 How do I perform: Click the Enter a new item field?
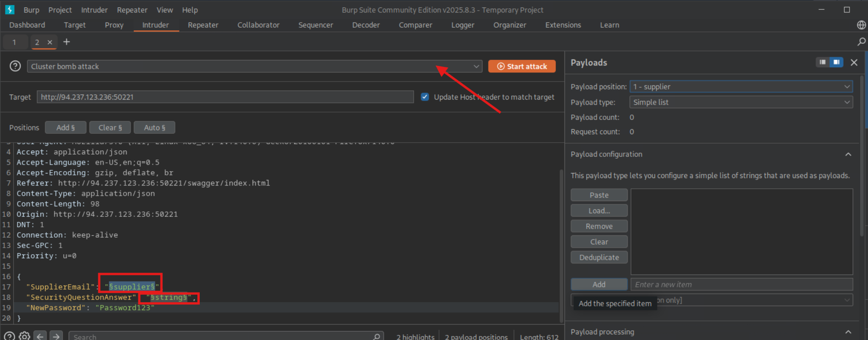[x=741, y=285]
